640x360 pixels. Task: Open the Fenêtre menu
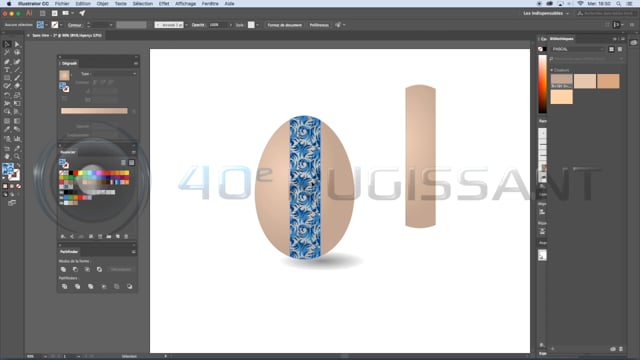click(210, 4)
